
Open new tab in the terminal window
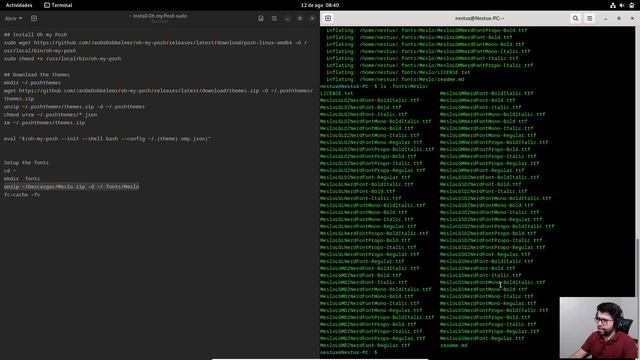pos(328,18)
